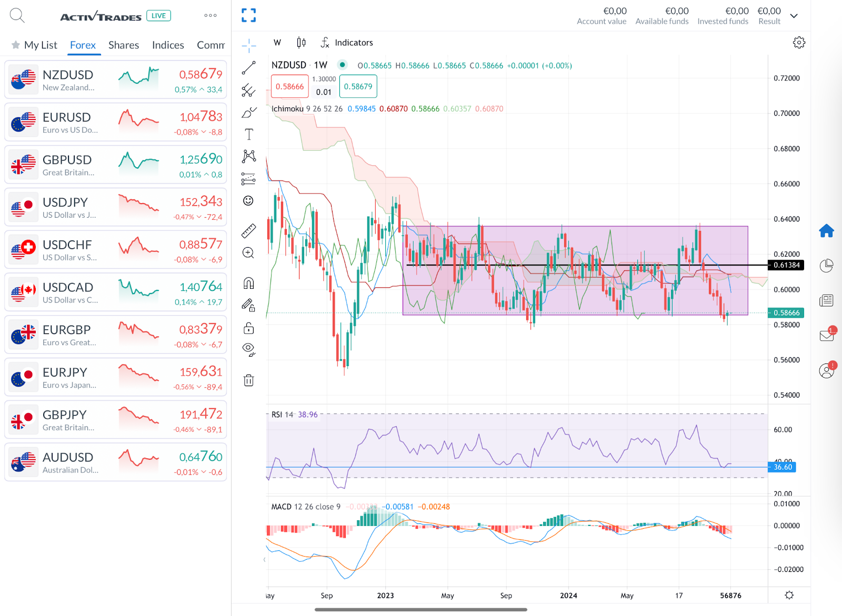The image size is (842, 616).
Task: Toggle stay in drawing mode pencil-lock
Action: tap(248, 305)
